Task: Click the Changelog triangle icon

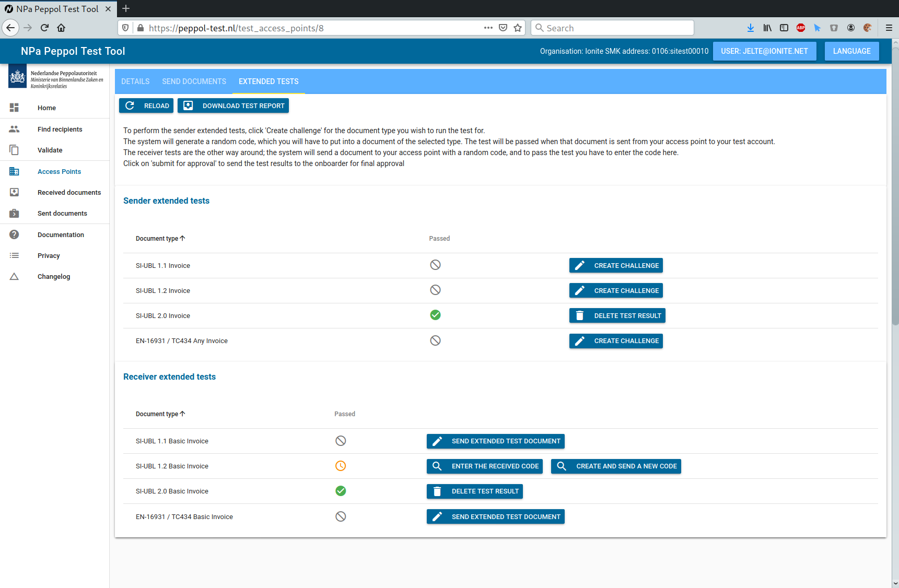Action: [x=14, y=276]
